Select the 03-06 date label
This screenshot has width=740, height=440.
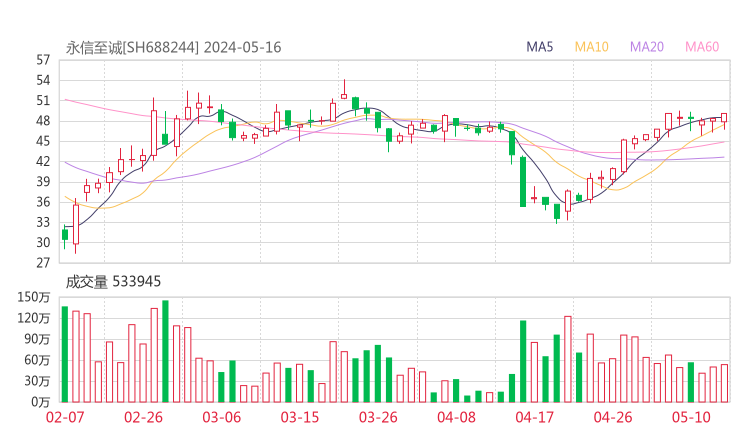222,417
